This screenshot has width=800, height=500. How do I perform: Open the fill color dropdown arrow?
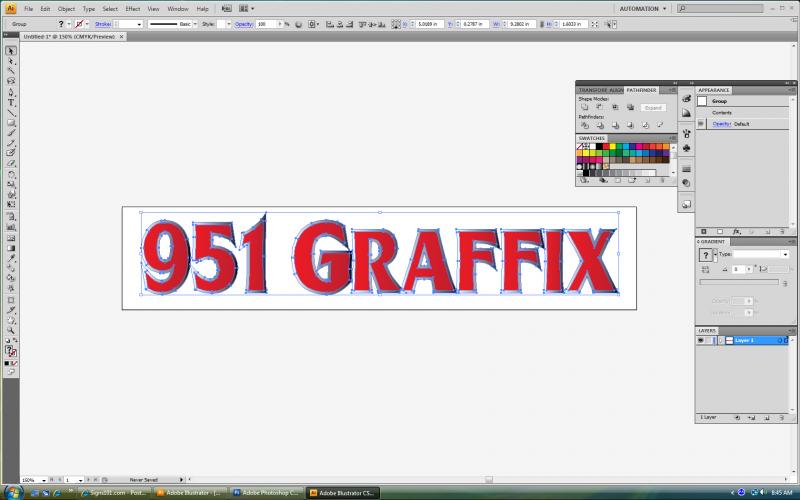[69, 24]
